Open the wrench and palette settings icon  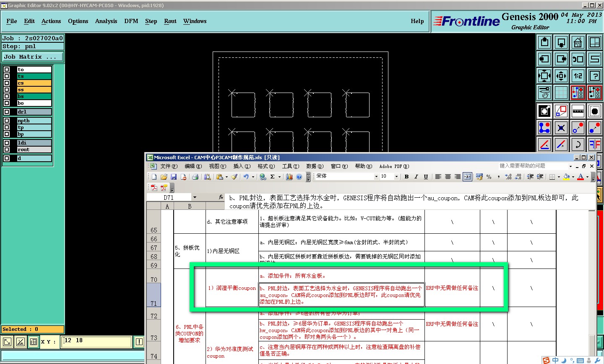(544, 93)
